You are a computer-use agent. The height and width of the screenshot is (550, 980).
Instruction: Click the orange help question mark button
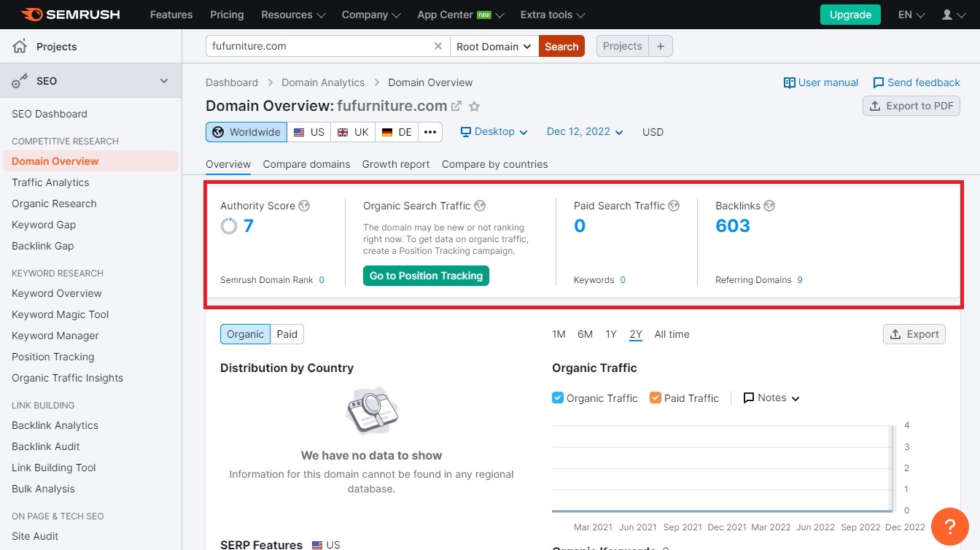tap(949, 527)
